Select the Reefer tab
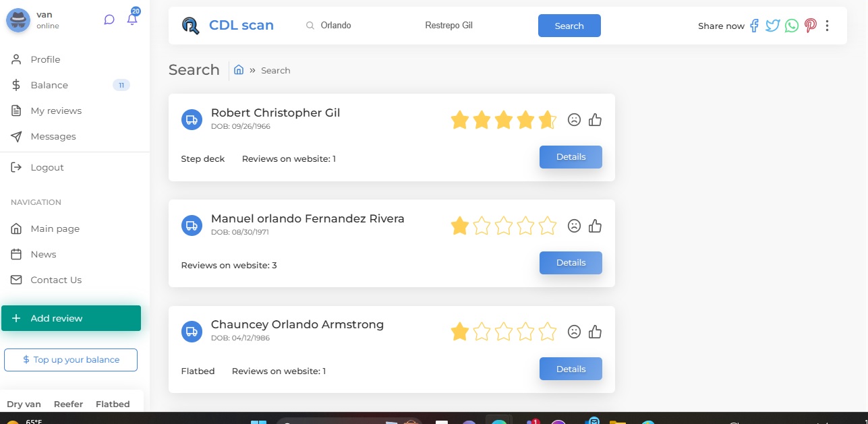 (68, 404)
